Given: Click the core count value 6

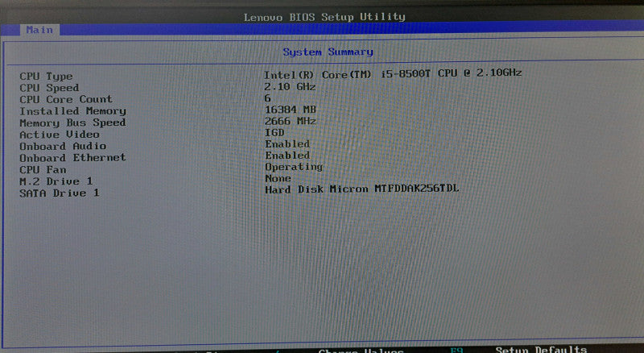Looking at the screenshot, I should tap(267, 98).
